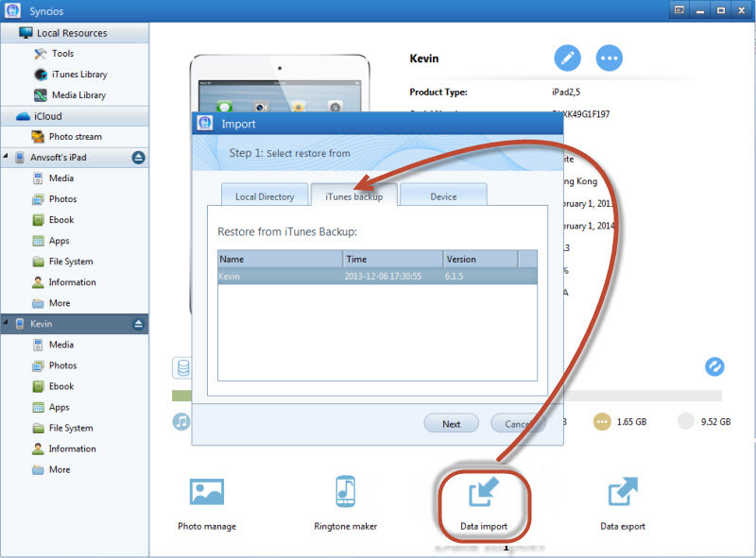Sort backups by Time column
This screenshot has width=756, height=558.
pyautogui.click(x=393, y=260)
